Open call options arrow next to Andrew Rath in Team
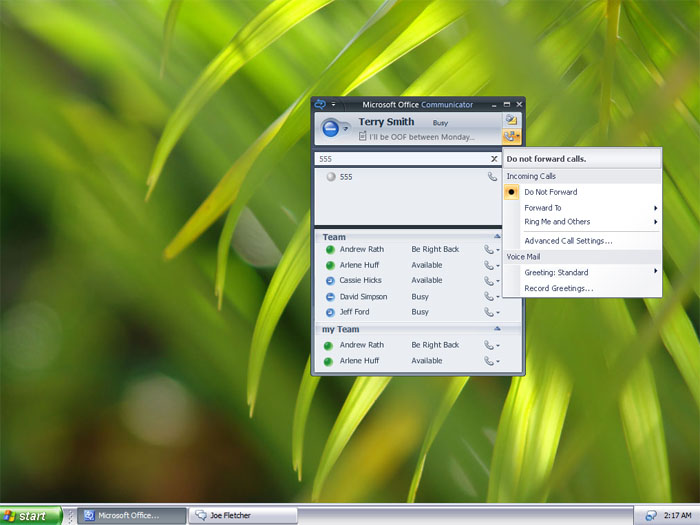The width and height of the screenshot is (700, 525). click(498, 250)
